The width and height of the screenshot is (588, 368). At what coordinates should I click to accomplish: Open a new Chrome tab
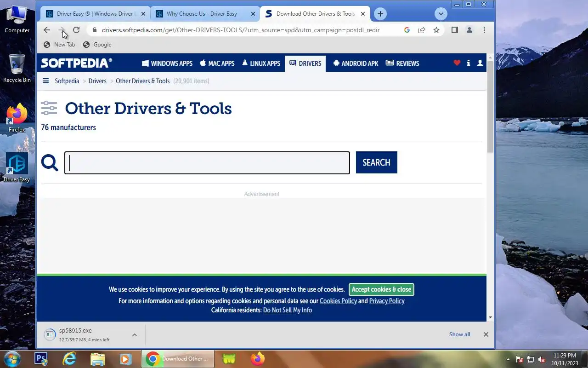click(380, 14)
